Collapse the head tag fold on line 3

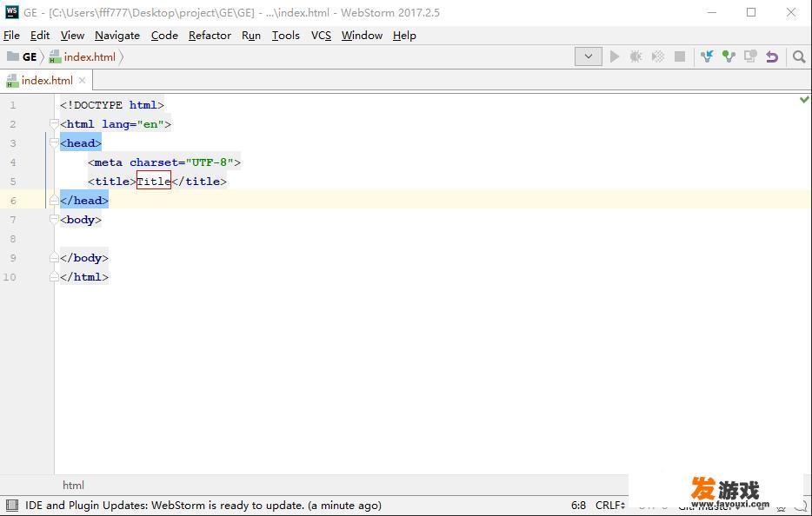(54, 142)
